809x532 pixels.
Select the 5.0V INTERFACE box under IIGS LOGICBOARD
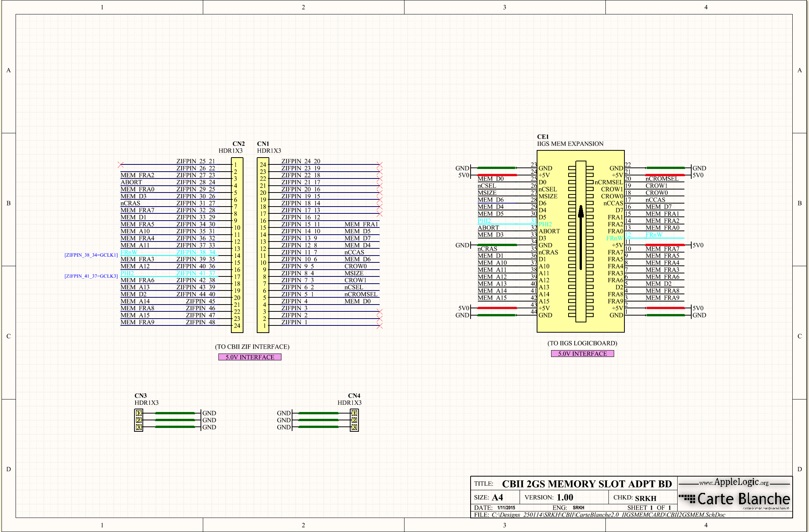coord(582,354)
